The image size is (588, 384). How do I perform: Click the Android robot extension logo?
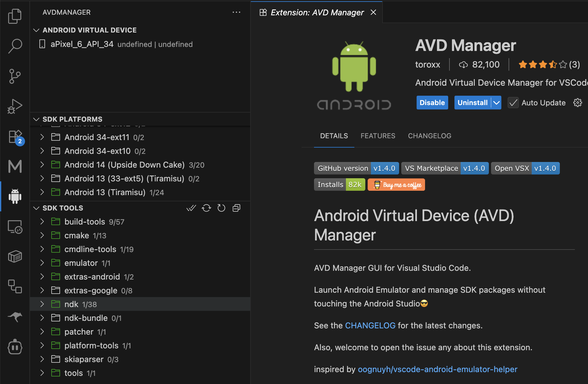click(x=354, y=76)
